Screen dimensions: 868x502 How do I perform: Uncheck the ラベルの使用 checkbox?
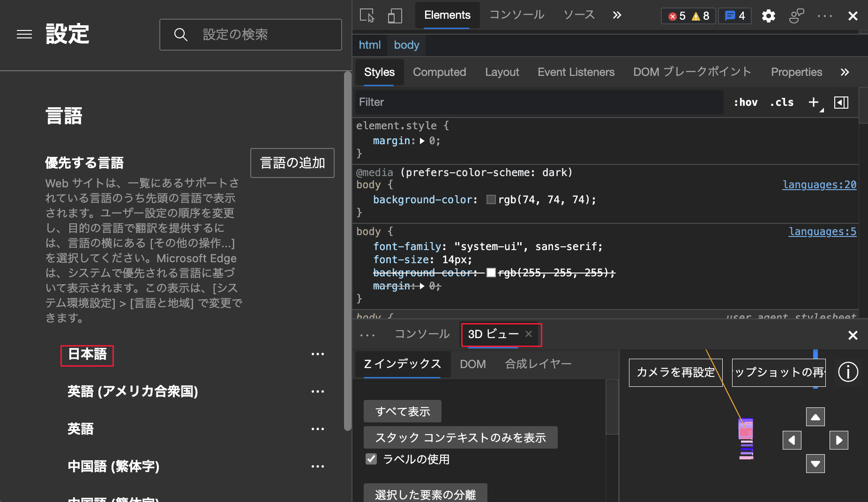pos(371,459)
